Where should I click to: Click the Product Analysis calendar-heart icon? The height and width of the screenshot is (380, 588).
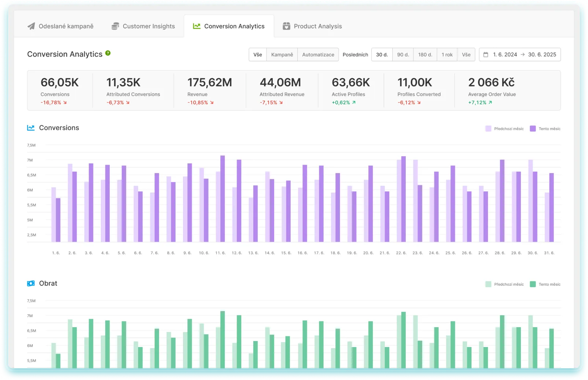click(x=286, y=26)
